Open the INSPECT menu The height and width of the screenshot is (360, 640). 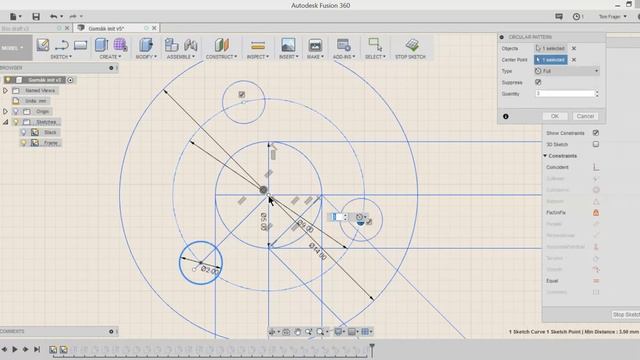point(258,57)
